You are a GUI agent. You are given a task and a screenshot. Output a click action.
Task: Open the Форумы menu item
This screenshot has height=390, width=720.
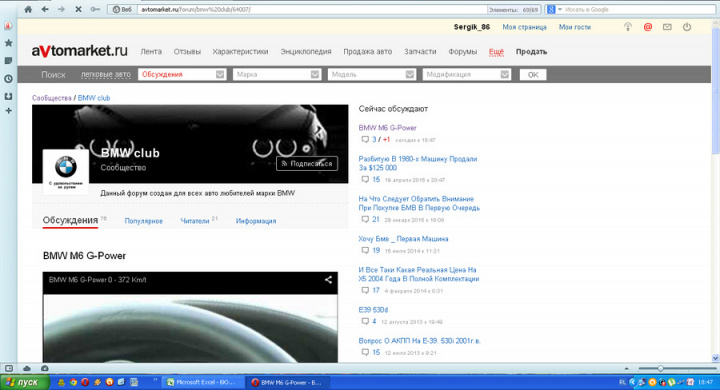[462, 51]
